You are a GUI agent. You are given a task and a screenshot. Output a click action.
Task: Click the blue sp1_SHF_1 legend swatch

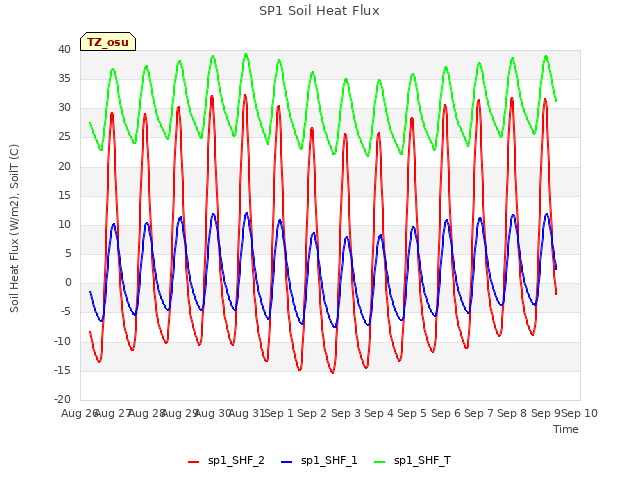[x=287, y=462]
